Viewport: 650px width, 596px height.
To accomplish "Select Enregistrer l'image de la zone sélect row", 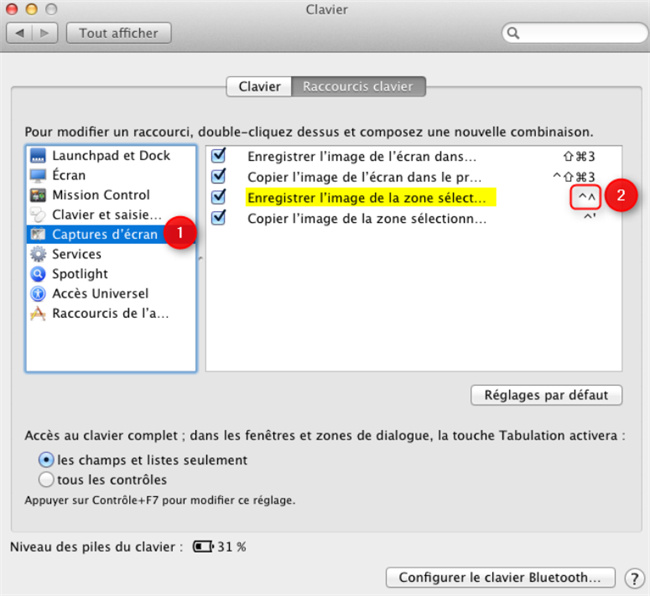I will coord(414,197).
